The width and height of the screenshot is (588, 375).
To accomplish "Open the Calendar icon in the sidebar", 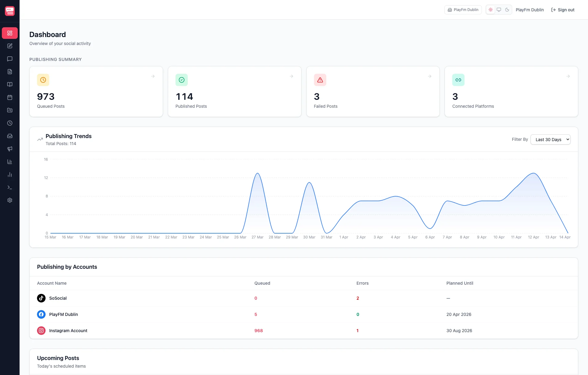I will pyautogui.click(x=10, y=97).
